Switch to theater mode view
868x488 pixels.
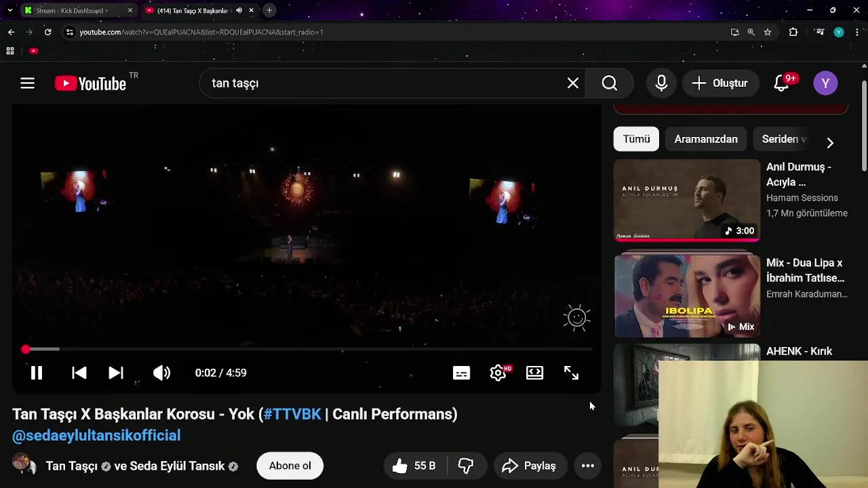[534, 373]
